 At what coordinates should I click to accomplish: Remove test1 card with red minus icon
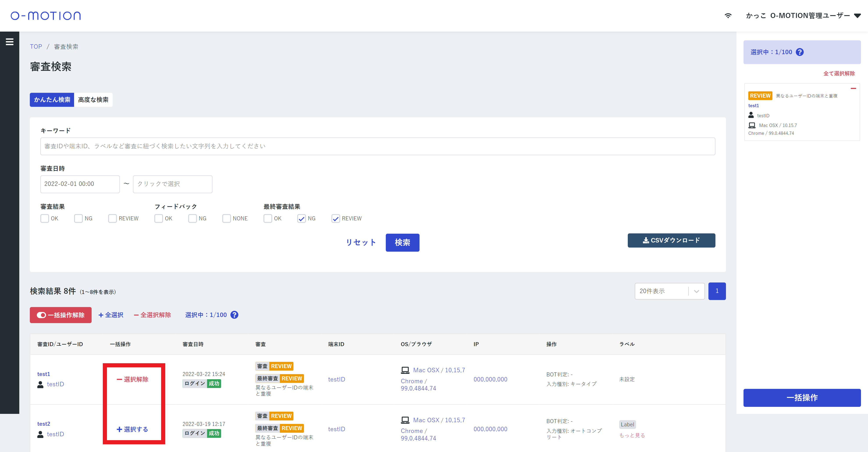853,89
